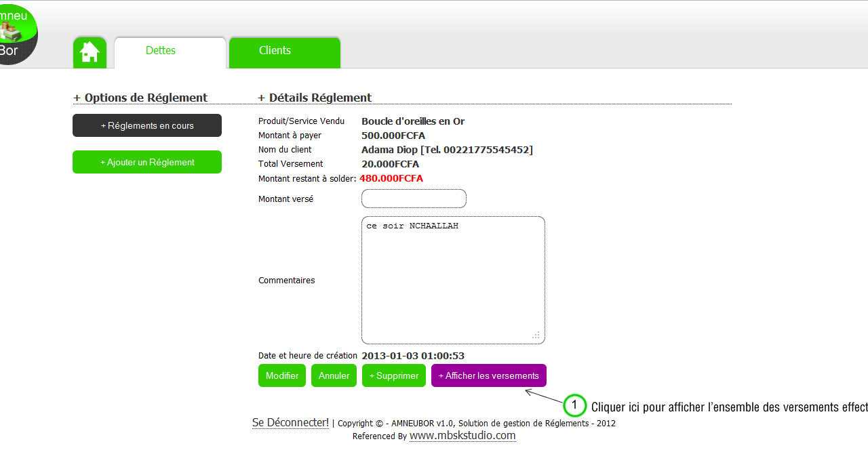Show payments with Afficher les versements
868x450 pixels.
tap(489, 375)
